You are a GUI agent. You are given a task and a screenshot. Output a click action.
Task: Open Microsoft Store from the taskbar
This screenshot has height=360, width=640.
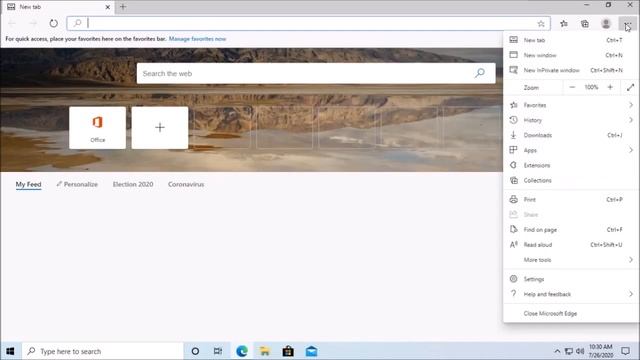click(x=288, y=351)
